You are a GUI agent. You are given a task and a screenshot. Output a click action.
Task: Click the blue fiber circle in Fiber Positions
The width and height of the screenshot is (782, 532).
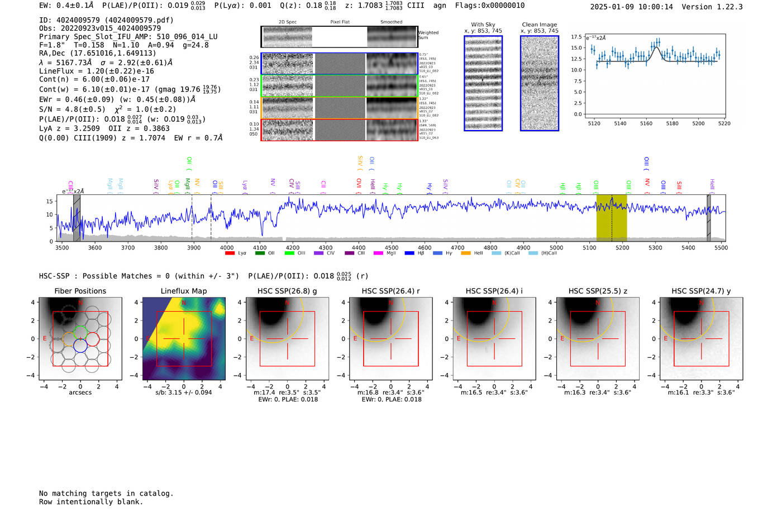[x=80, y=346]
